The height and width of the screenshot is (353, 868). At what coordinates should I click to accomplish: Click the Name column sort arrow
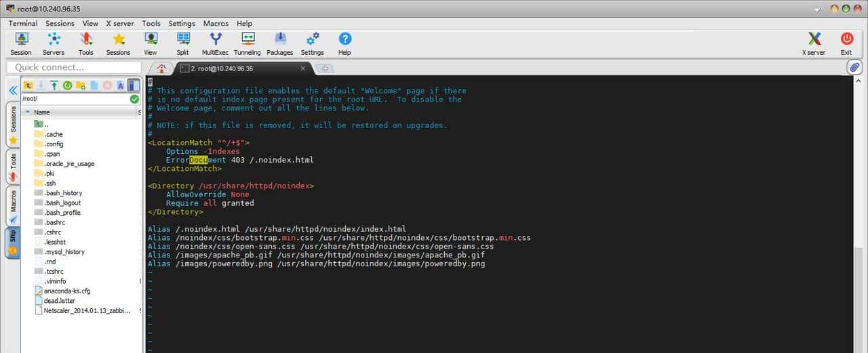28,112
